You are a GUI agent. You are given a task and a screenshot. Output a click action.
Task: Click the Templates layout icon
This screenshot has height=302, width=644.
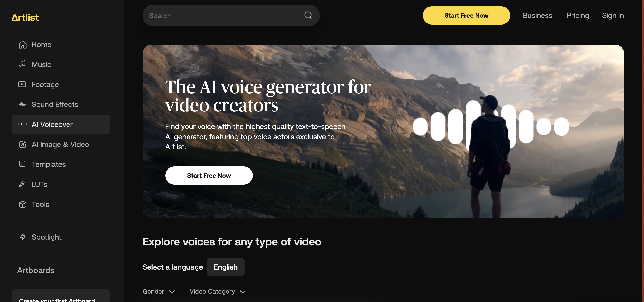[22, 164]
